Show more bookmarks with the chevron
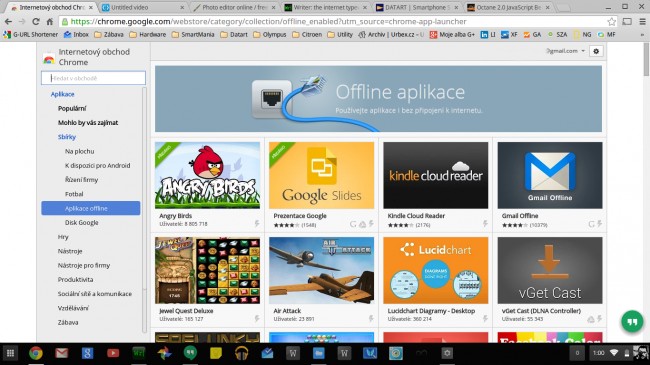 [x=643, y=35]
